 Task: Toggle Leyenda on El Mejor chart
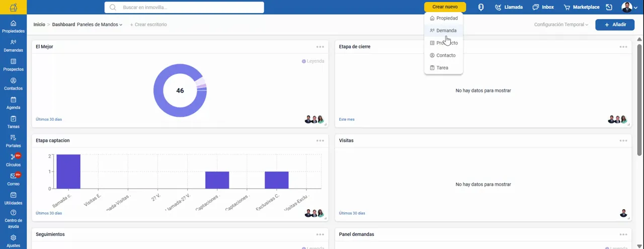coord(313,61)
